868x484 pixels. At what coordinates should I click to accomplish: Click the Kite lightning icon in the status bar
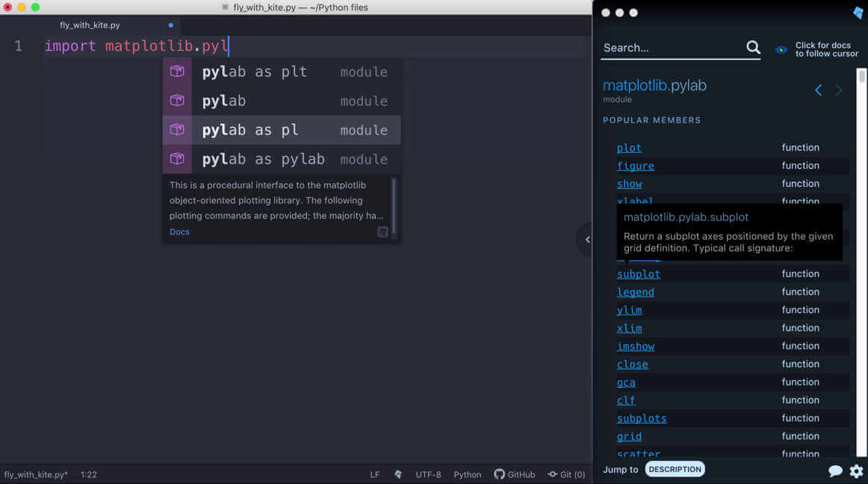[x=398, y=474]
